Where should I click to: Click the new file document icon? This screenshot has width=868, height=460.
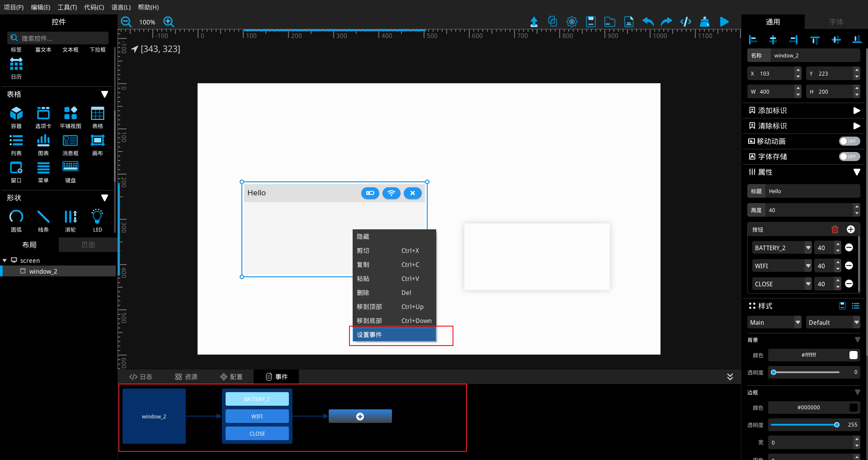tap(628, 22)
